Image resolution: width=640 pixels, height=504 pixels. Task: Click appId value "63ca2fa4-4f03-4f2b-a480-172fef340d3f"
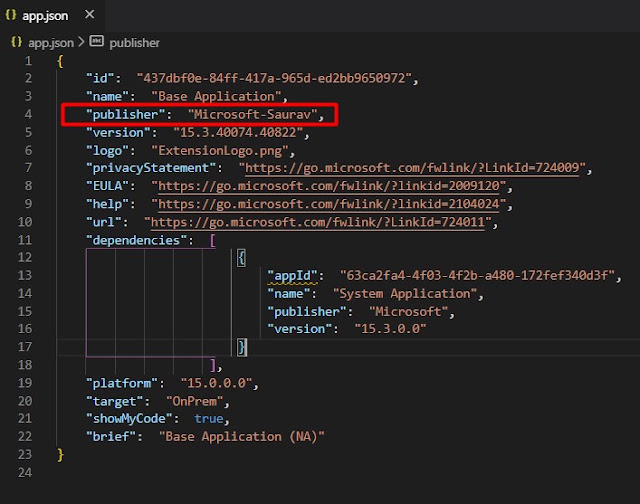tap(477, 276)
